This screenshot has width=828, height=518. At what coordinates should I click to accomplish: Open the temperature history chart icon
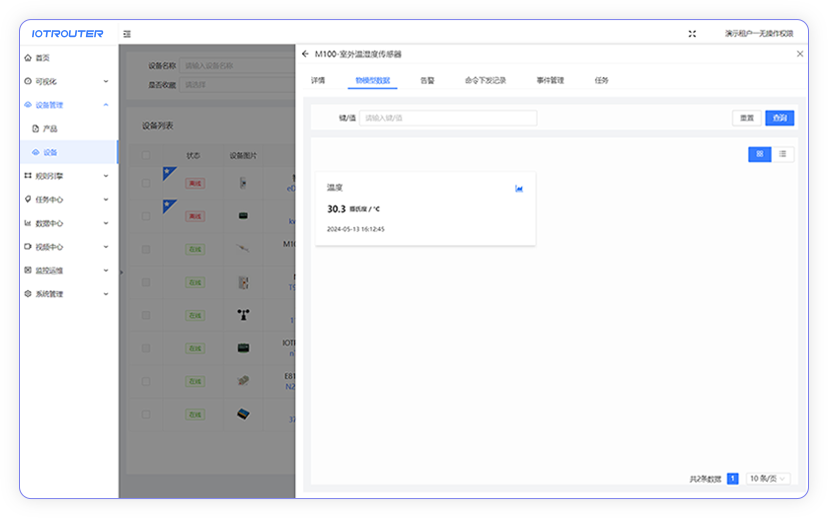pyautogui.click(x=519, y=188)
